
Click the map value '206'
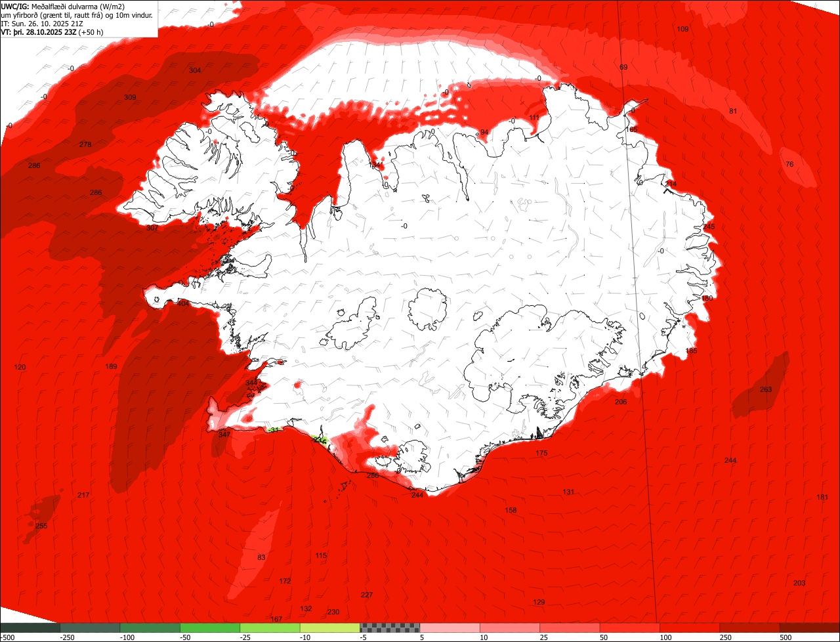pos(621,402)
